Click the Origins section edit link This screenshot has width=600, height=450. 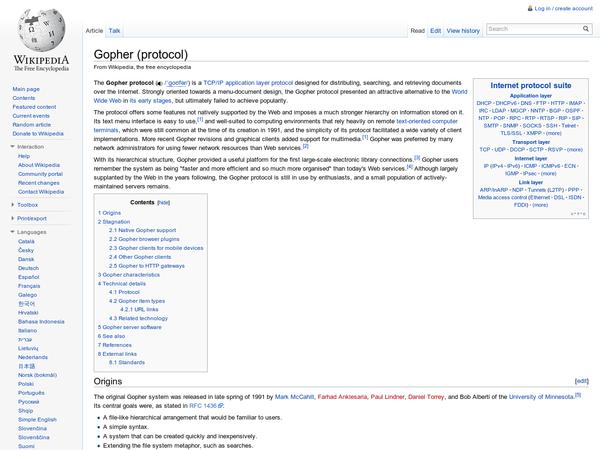click(x=582, y=381)
